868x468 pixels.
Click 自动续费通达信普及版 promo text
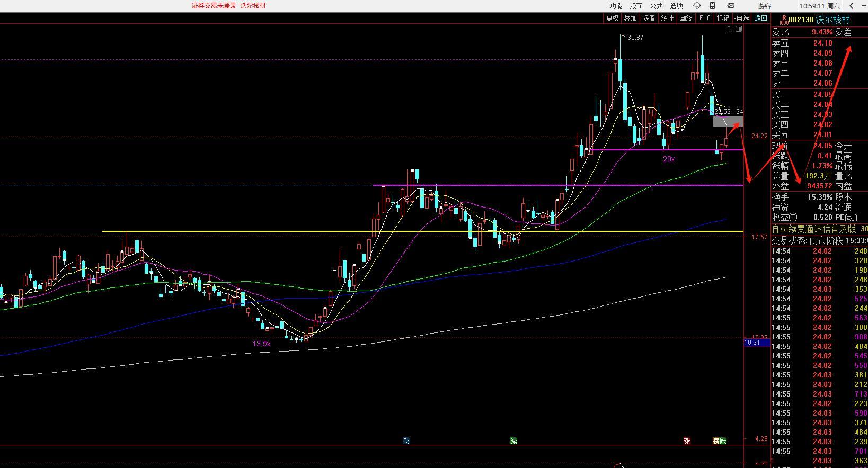coord(814,229)
